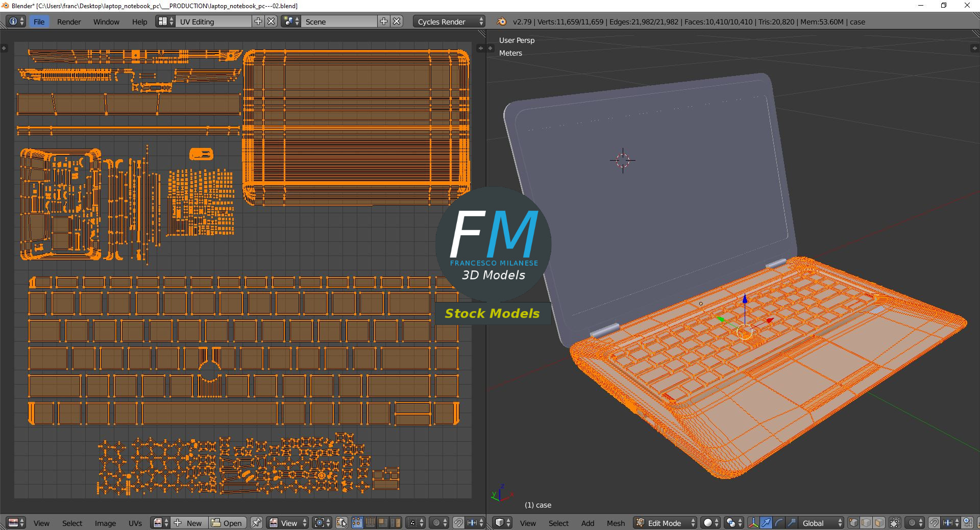This screenshot has width=980, height=530.
Task: Open the Help menu
Action: 139,21
